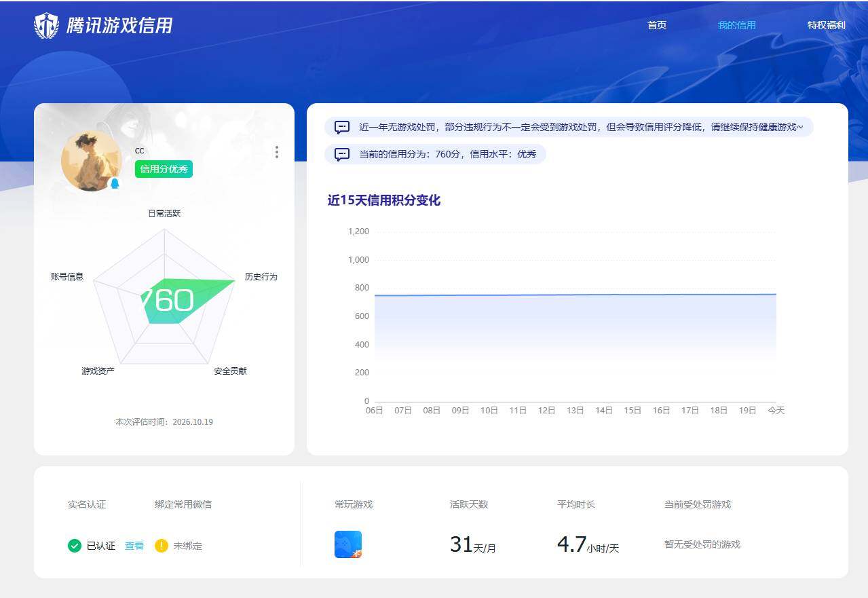Viewport: 868px width, 598px height.
Task: Click the 13日 label on chart axis
Action: click(575, 411)
